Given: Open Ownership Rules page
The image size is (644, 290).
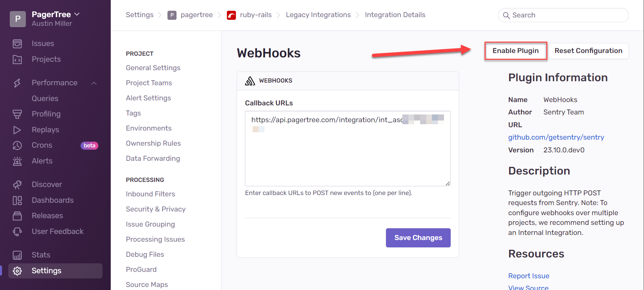Looking at the screenshot, I should tap(153, 143).
